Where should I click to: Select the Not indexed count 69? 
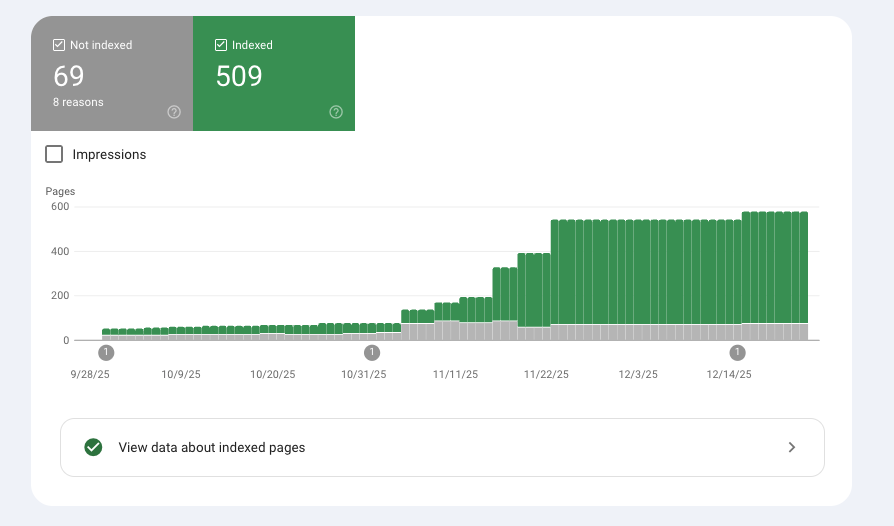tap(69, 76)
